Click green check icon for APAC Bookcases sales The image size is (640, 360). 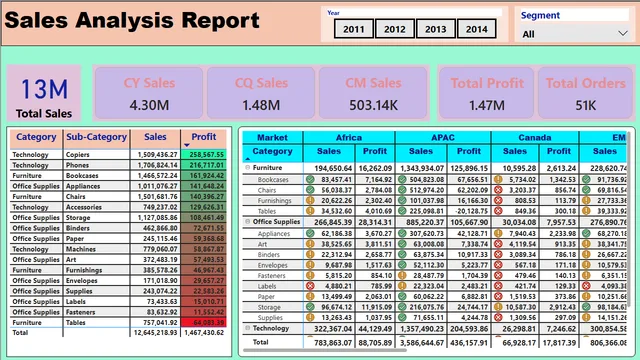402,179
